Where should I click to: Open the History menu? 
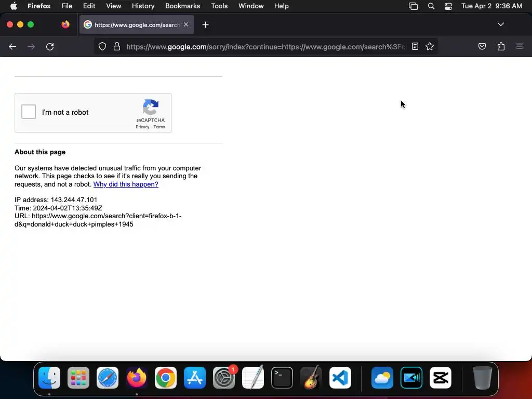point(143,6)
